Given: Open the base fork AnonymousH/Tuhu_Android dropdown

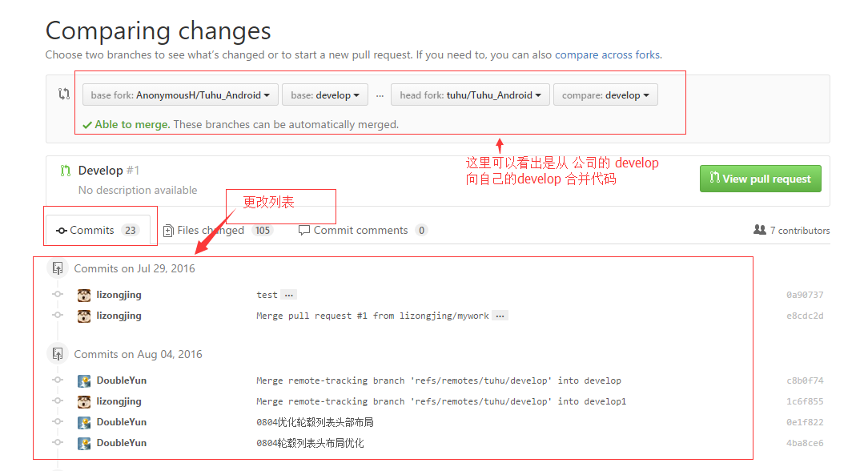Looking at the screenshot, I should click(180, 95).
